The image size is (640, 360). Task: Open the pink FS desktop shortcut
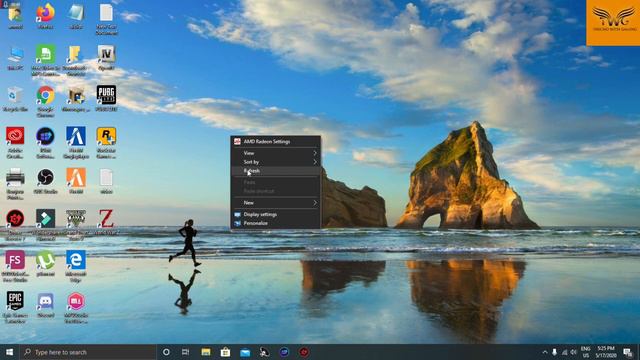15,266
